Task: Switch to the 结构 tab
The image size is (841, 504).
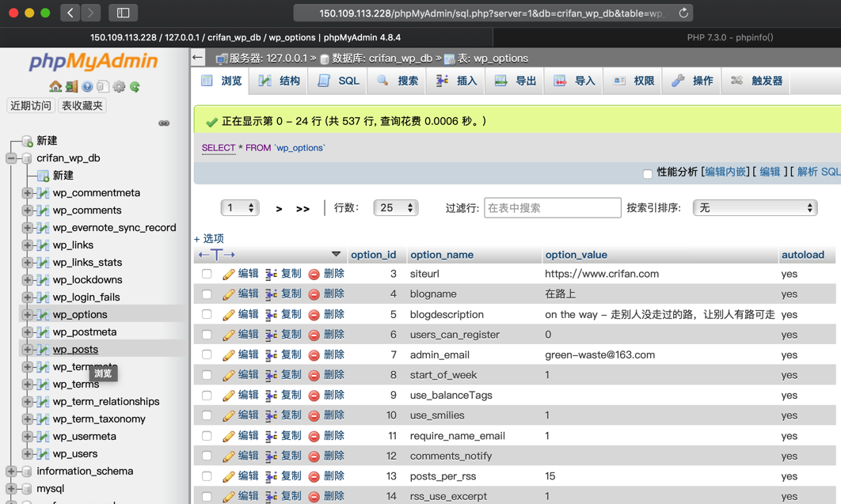Action: 279,81
